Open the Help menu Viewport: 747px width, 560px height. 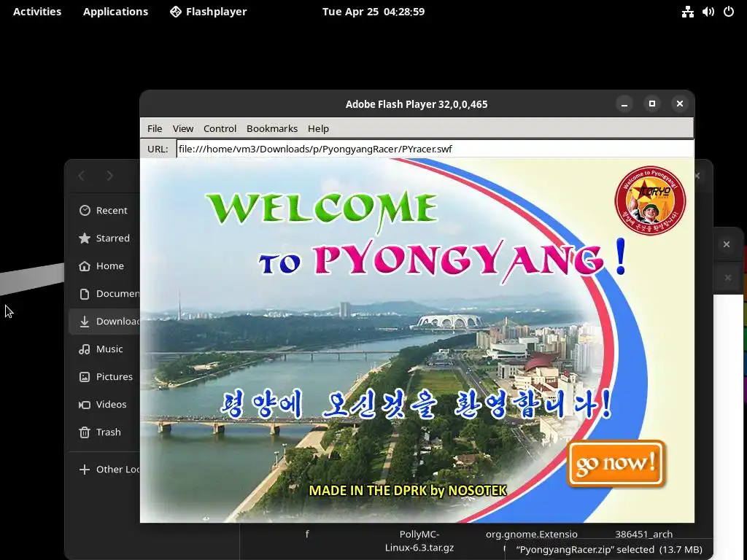(x=318, y=128)
